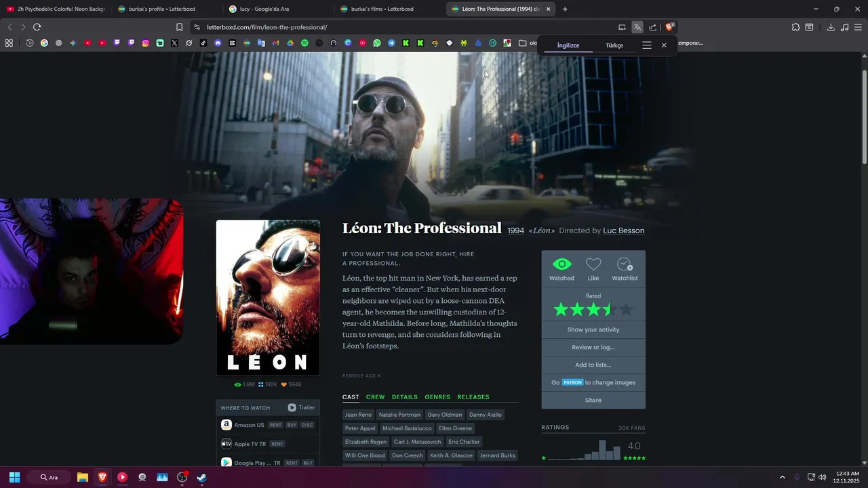Click the Share button in sidebar
The height and width of the screenshot is (488, 868).
pos(593,400)
